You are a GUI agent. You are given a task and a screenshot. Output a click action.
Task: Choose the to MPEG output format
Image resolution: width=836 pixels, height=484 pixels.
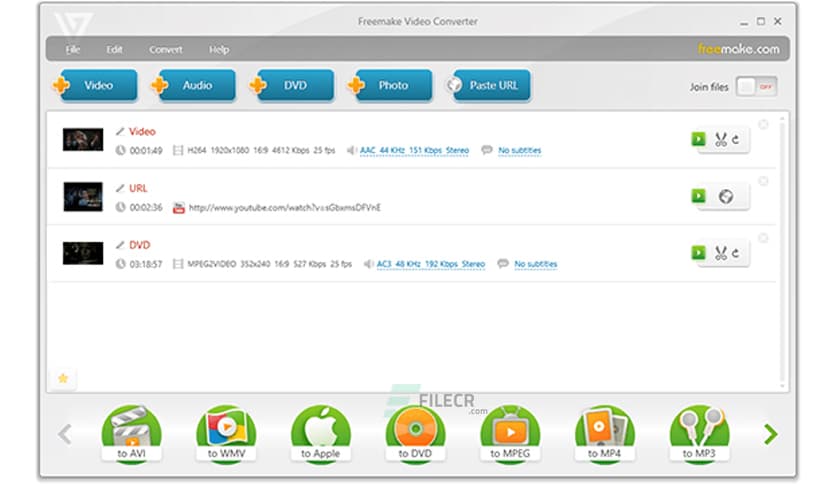coord(510,433)
